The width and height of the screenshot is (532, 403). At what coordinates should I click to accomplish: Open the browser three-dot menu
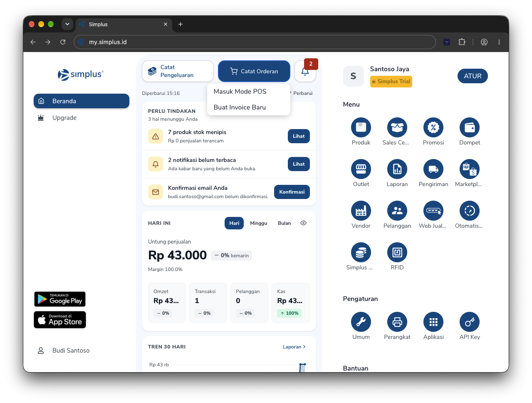point(499,42)
